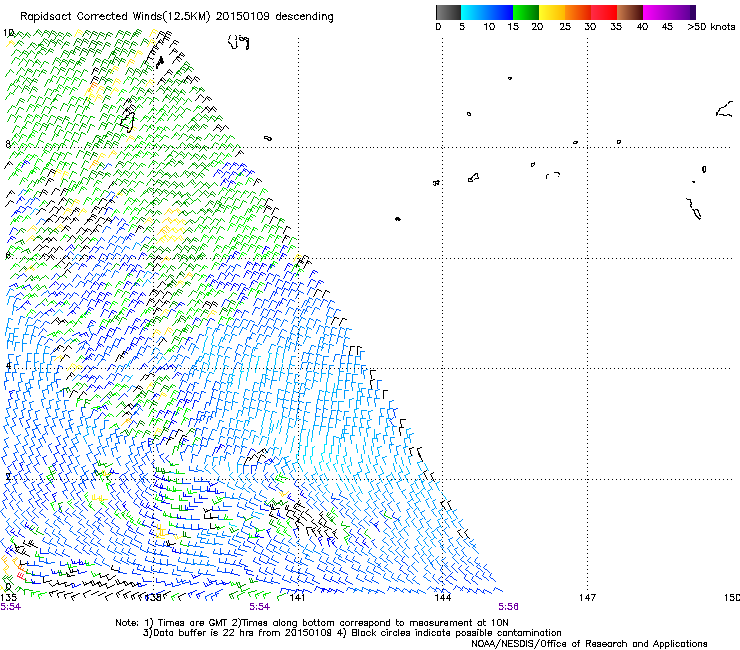Screen dimensions: 740x650
Task: Click the gray 0-5 knots legend swatch
Action: tap(448, 12)
